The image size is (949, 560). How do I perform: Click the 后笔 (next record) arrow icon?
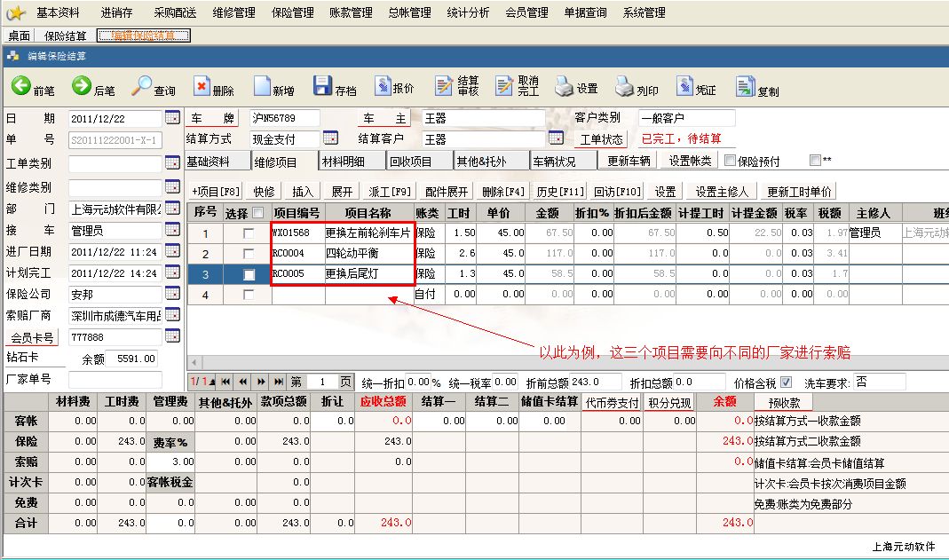[82, 86]
